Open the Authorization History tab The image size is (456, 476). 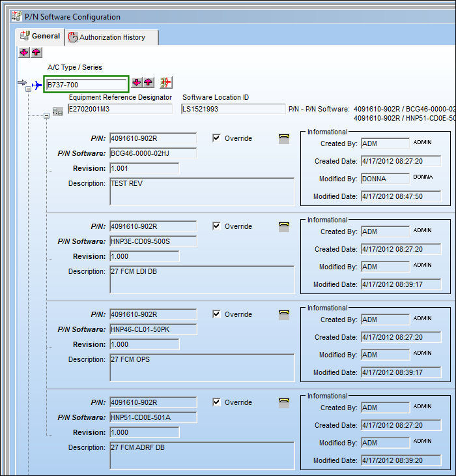pos(111,38)
